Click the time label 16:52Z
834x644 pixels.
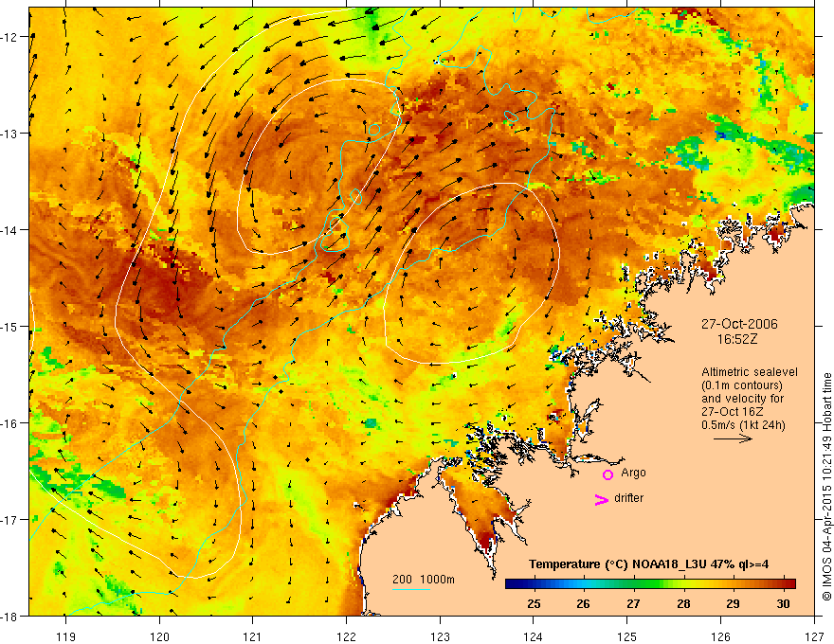(x=737, y=339)
